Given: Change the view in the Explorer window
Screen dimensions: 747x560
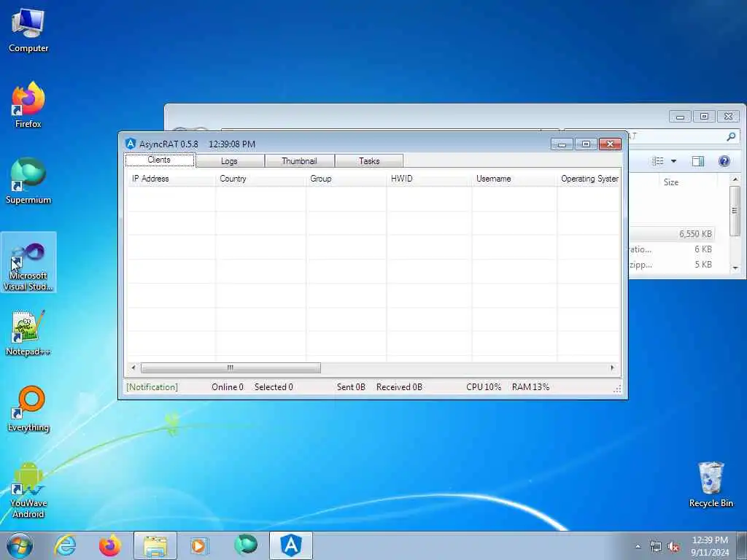Looking at the screenshot, I should [658, 161].
